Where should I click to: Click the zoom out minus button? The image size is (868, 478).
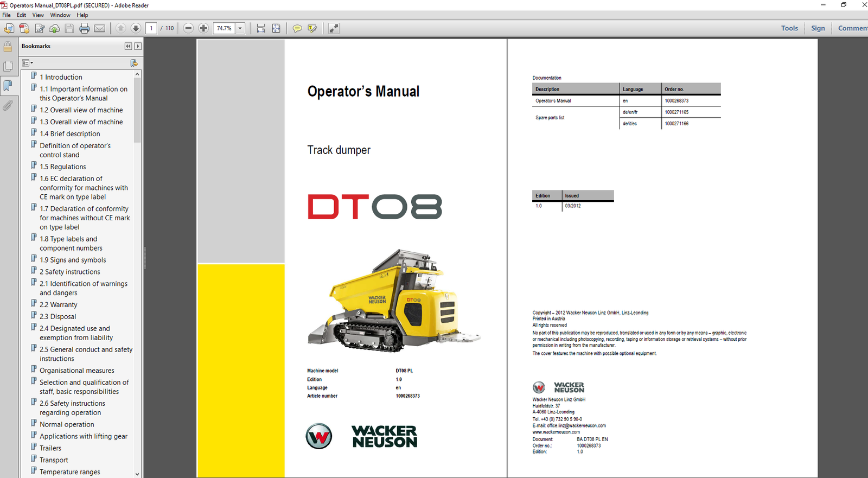click(188, 28)
